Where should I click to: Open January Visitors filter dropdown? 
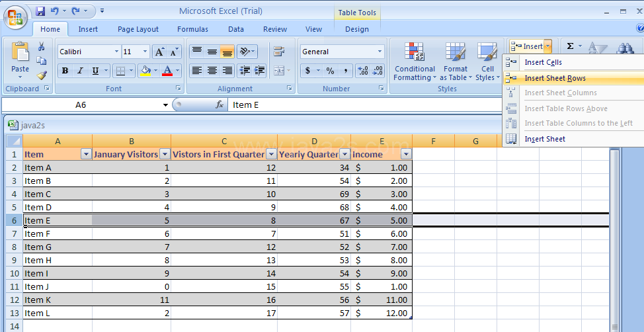click(165, 155)
